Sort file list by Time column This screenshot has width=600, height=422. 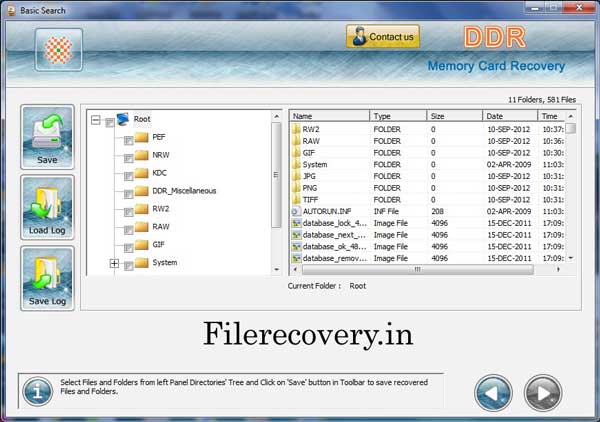click(551, 116)
